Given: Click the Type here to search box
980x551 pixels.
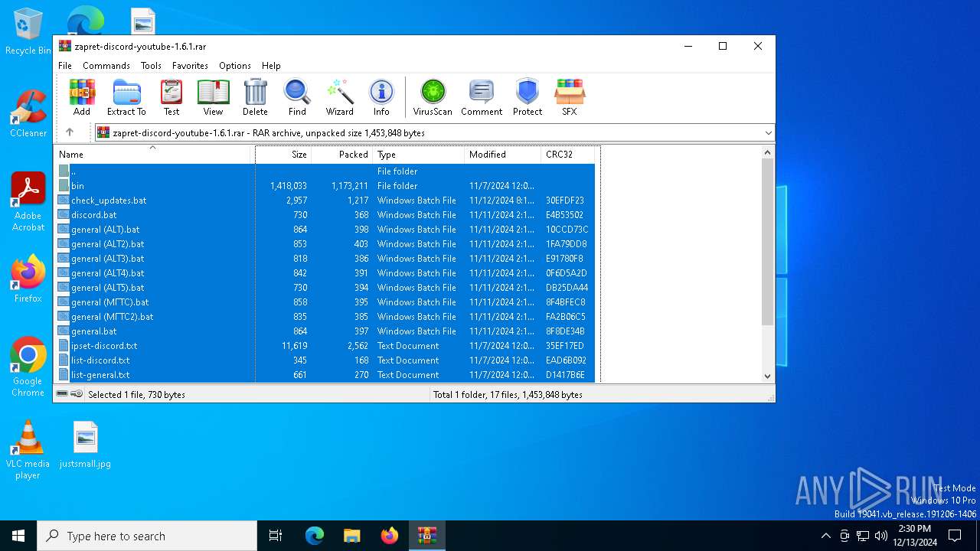Looking at the screenshot, I should tap(147, 536).
